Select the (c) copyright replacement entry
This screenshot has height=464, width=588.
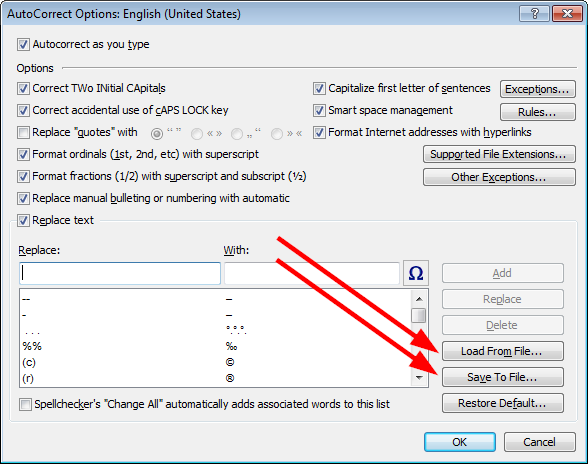(x=215, y=362)
